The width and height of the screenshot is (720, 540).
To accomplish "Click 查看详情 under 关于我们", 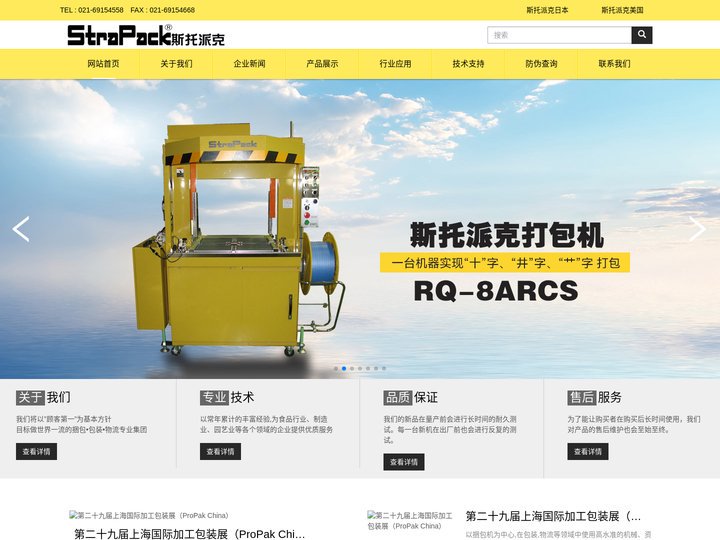I will coord(36,451).
